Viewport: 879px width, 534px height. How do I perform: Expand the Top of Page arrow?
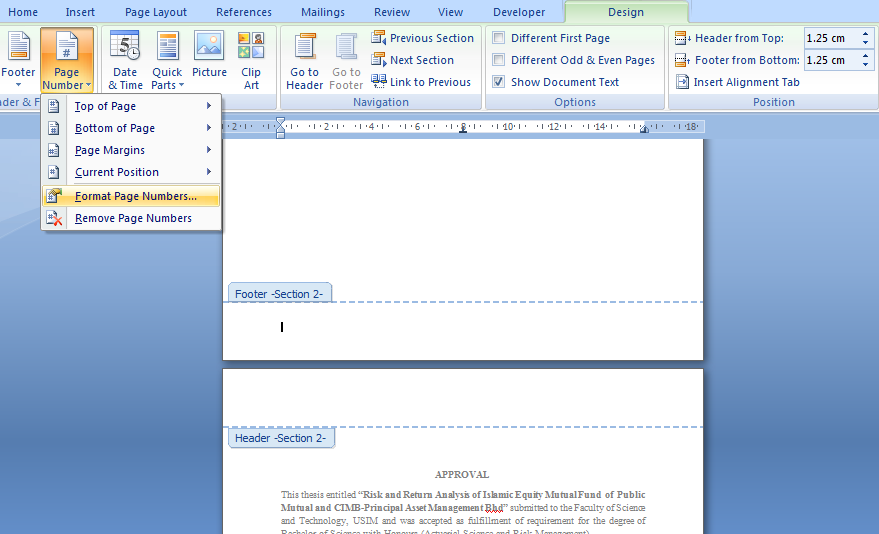click(x=209, y=105)
